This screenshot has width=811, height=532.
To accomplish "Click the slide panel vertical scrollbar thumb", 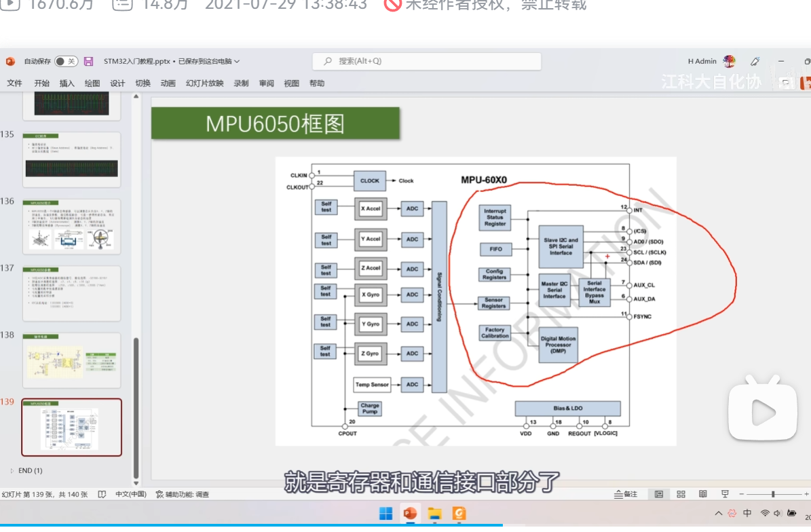I will 136,407.
